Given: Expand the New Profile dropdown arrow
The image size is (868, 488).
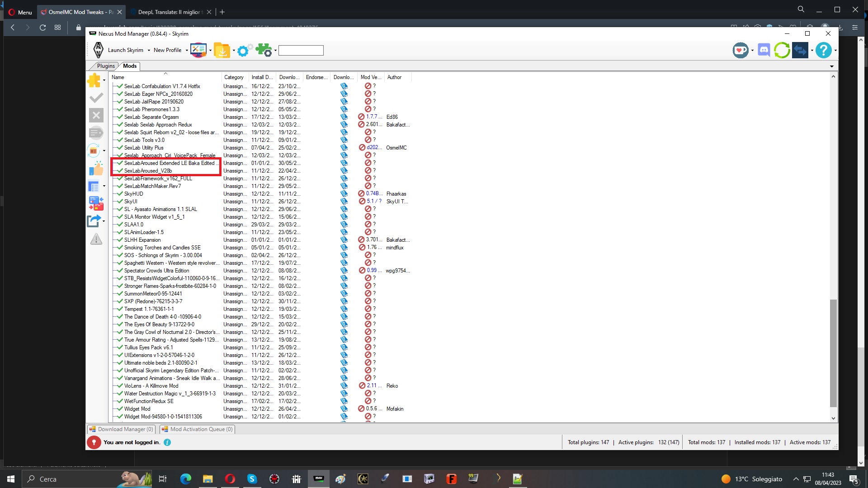Looking at the screenshot, I should coord(187,51).
